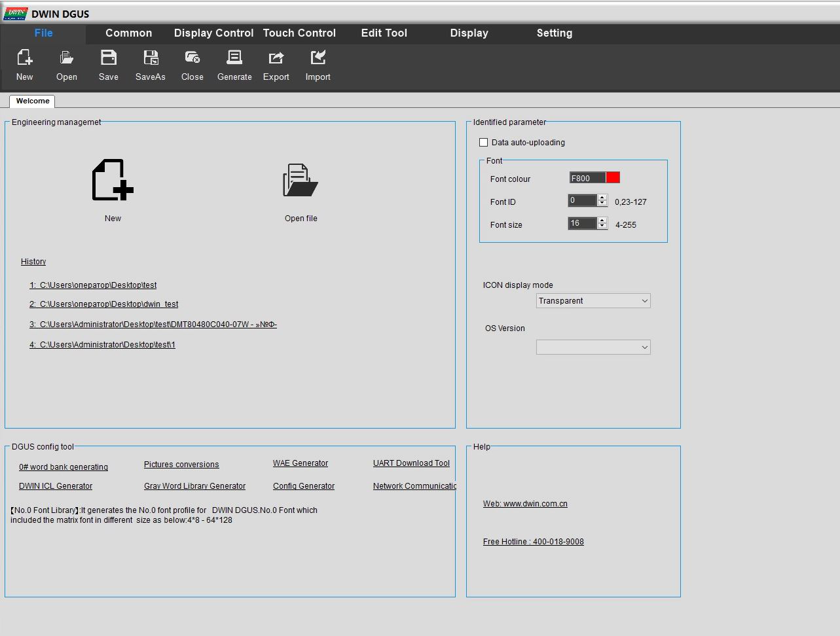This screenshot has height=636, width=840.
Task: Click the Font colour F800 value field
Action: [x=587, y=178]
